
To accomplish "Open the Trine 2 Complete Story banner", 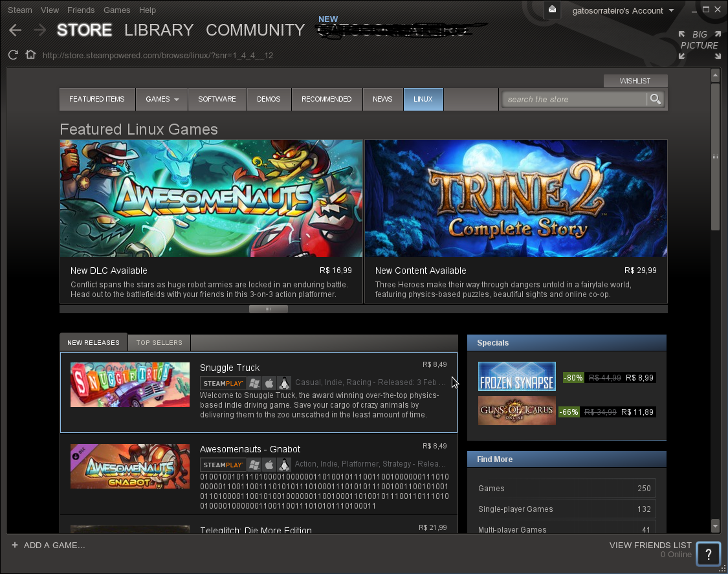I will (x=516, y=198).
